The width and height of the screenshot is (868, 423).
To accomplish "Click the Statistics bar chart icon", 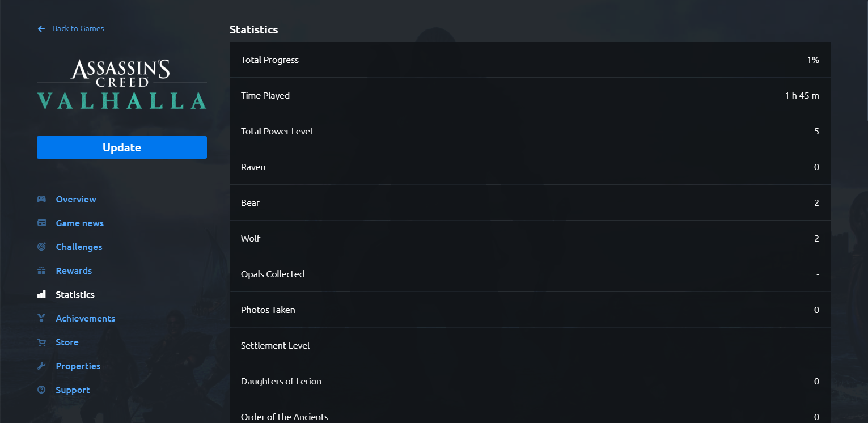I will (41, 294).
